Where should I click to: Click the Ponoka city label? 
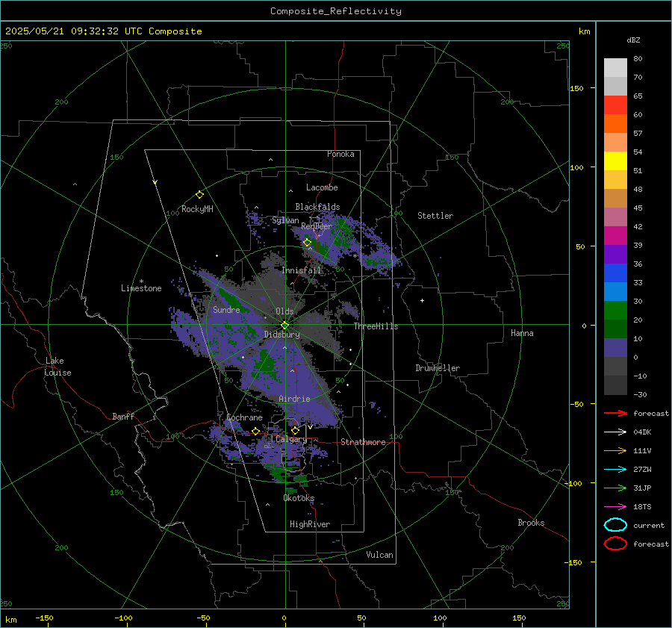tap(340, 154)
